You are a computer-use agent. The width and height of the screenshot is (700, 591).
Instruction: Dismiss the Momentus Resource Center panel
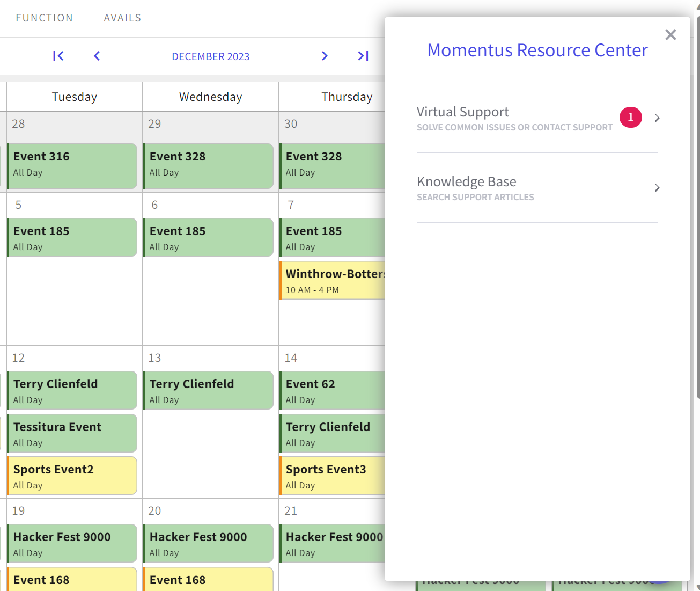[x=670, y=34]
